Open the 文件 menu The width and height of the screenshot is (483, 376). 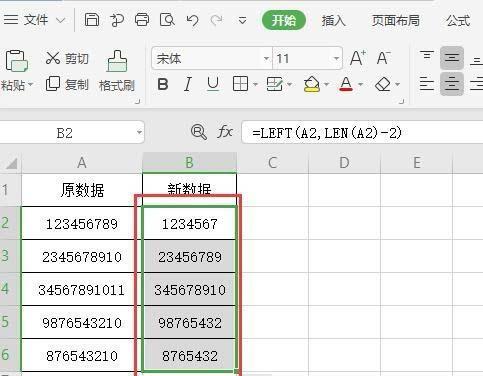[x=26, y=20]
